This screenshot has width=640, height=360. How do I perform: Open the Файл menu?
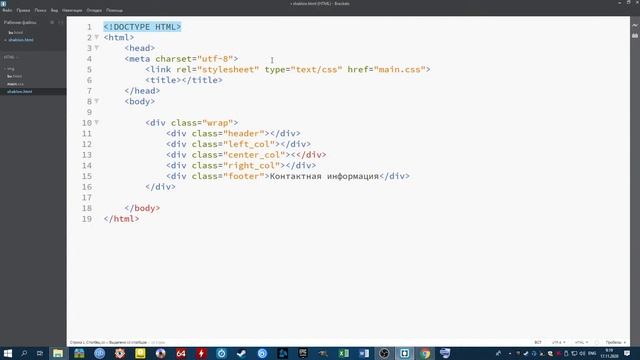[x=7, y=10]
